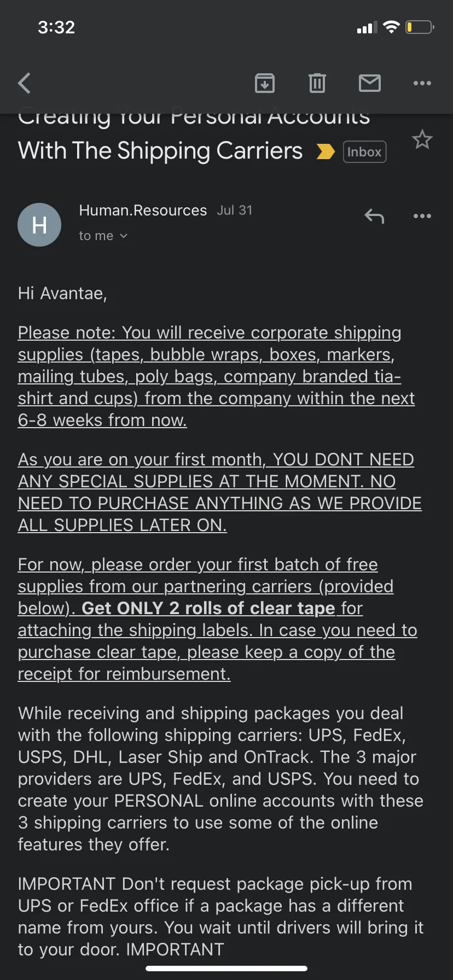This screenshot has width=453, height=980.
Task: Open the Human.Resources sender avatar
Action: coord(39,225)
